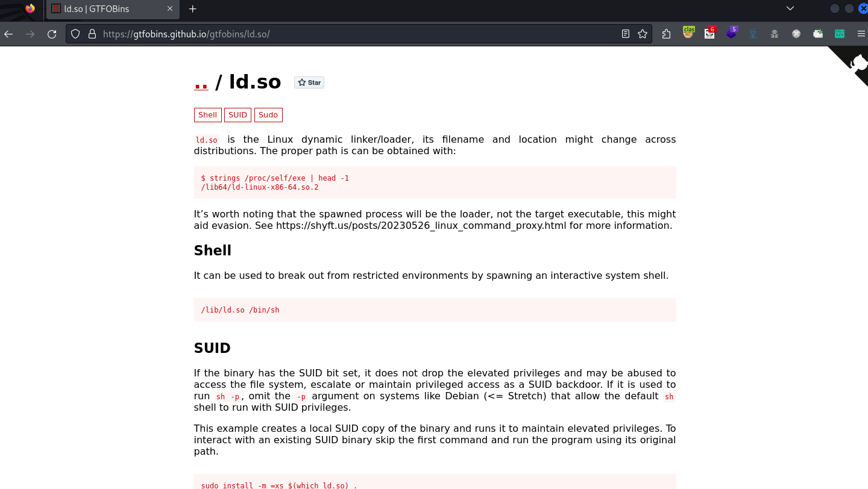Select the ld.so | GTFOBins tab

coord(113,9)
